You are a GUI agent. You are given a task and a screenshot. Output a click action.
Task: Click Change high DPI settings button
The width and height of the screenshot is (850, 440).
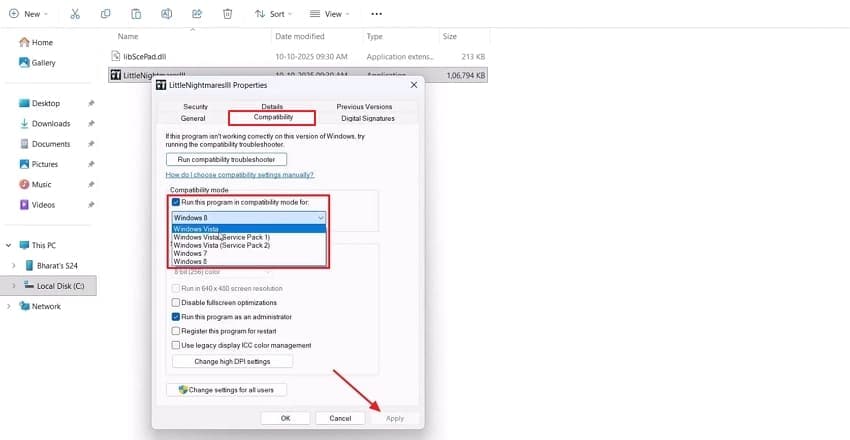click(232, 361)
